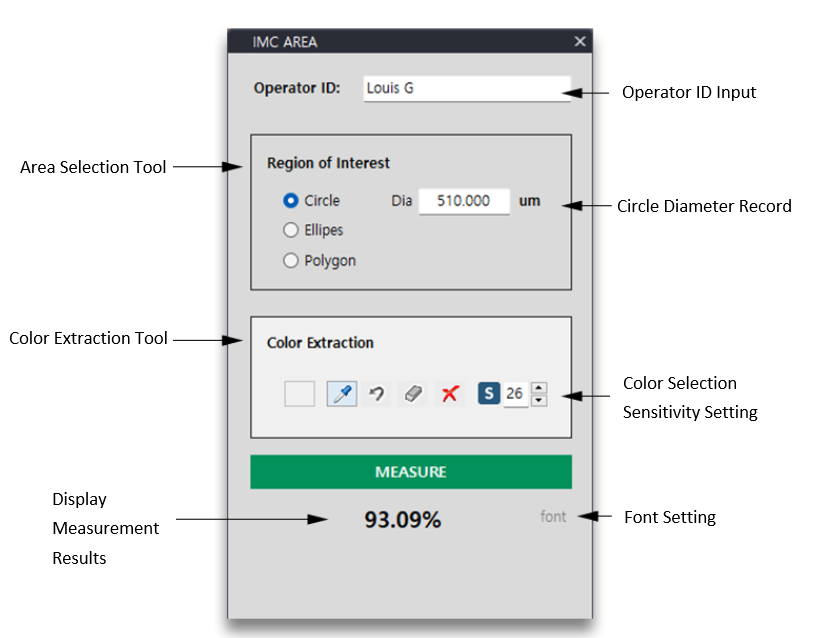Open the font setting link

(553, 517)
